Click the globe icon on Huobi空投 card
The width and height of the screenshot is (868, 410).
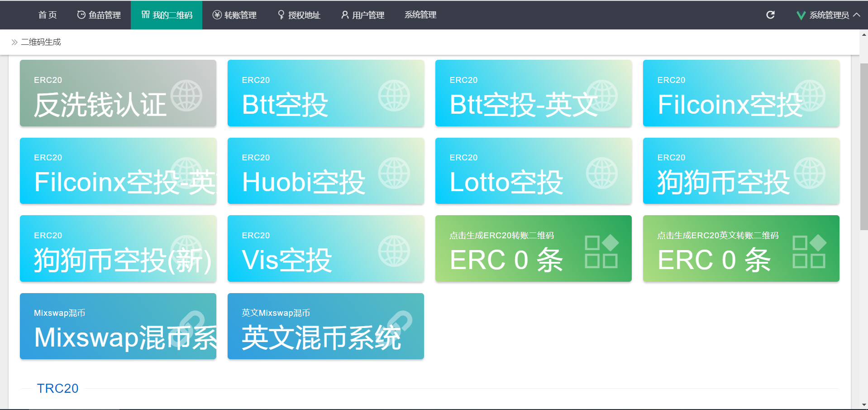click(394, 173)
